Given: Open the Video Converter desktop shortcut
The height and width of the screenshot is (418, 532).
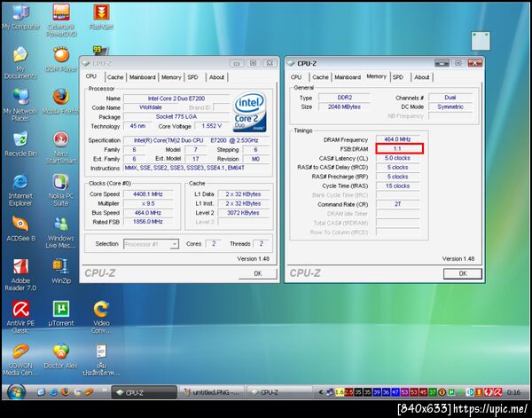Looking at the screenshot, I should pos(101,317).
